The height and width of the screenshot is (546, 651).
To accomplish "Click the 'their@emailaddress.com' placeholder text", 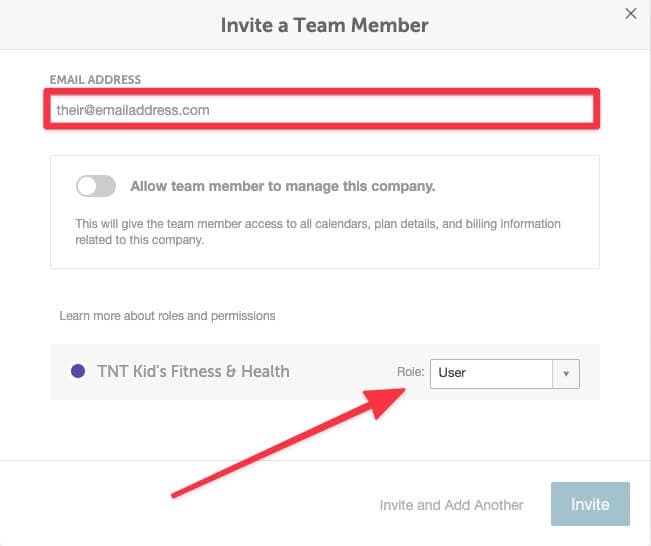I will click(x=133, y=110).
